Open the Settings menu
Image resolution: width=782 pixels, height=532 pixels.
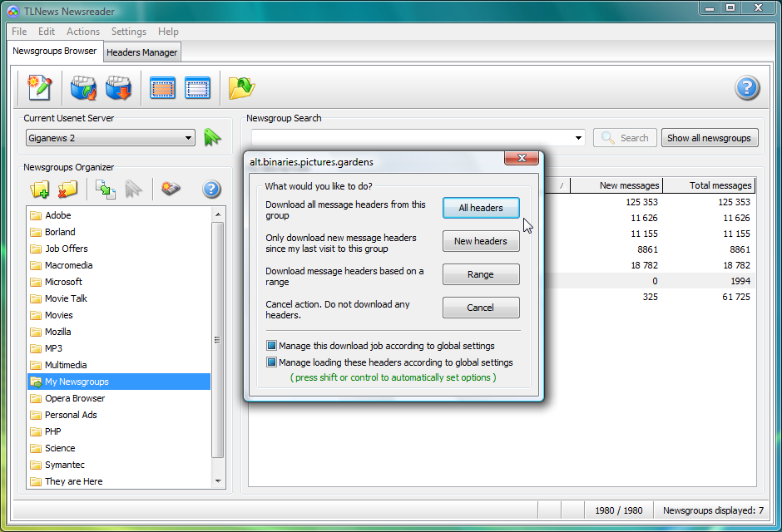[x=128, y=32]
